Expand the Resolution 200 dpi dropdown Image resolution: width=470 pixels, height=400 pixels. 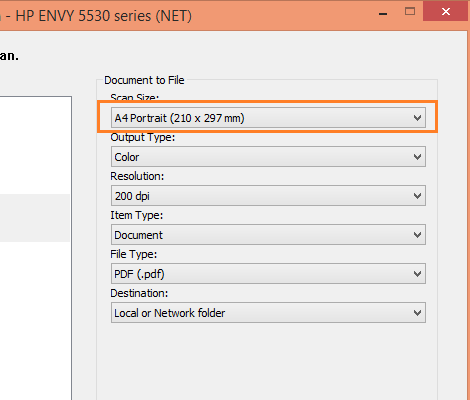[x=268, y=196]
